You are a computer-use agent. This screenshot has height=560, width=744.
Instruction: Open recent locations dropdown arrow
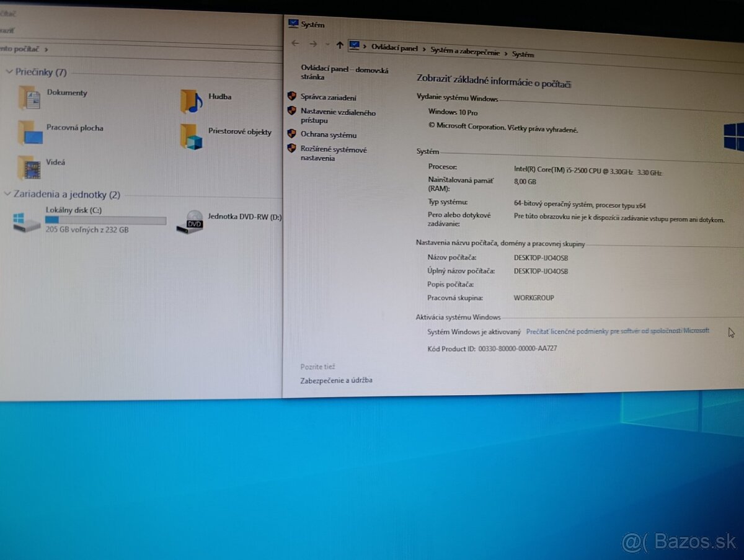(327, 45)
